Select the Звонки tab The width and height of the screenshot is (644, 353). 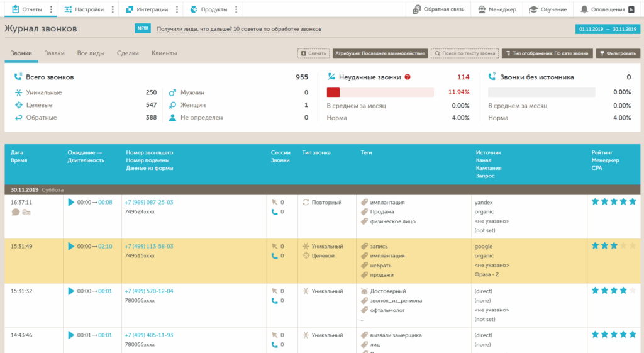click(21, 53)
